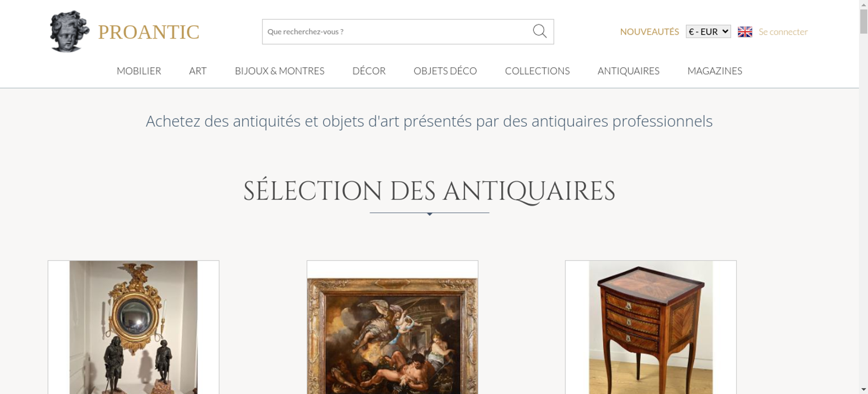This screenshot has height=394, width=868.
Task: Click the page vertical scrollbar thumb
Action: [x=864, y=21]
